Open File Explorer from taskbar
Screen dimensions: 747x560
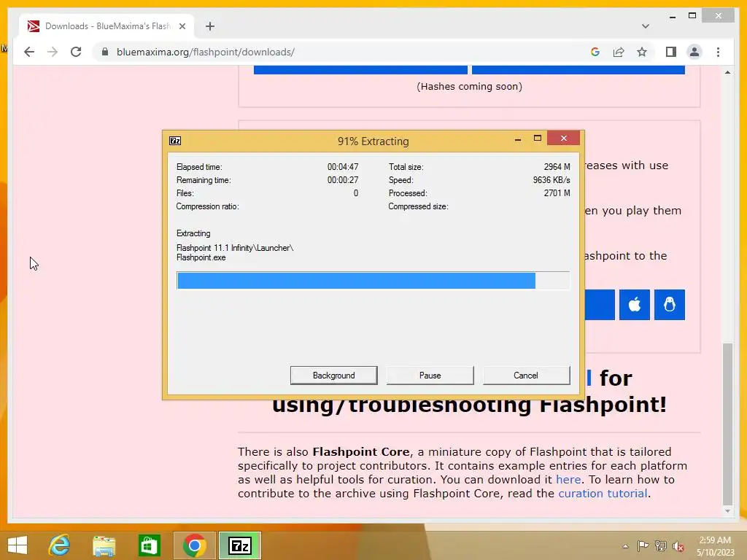click(x=104, y=545)
